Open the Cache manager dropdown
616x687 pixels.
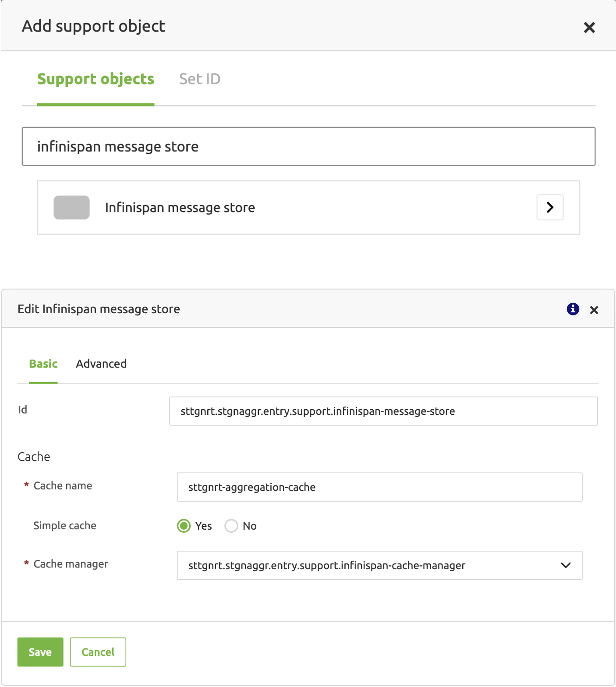pos(379,565)
